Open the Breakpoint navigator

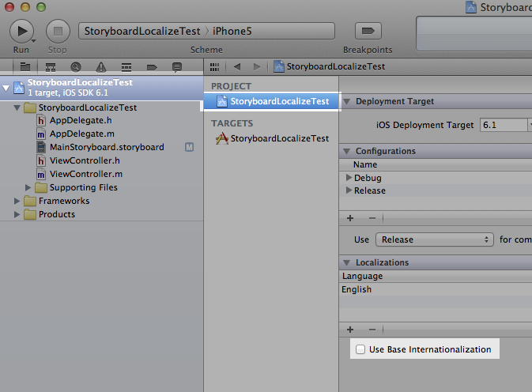(152, 67)
